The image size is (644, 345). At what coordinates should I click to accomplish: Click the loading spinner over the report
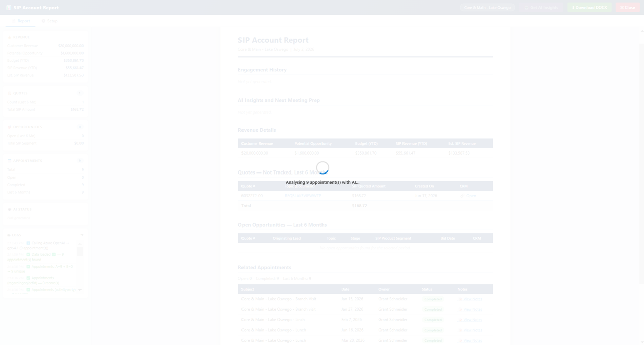[323, 167]
